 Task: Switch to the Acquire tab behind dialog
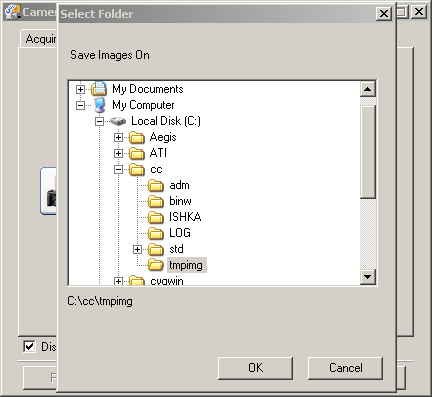[x=40, y=39]
